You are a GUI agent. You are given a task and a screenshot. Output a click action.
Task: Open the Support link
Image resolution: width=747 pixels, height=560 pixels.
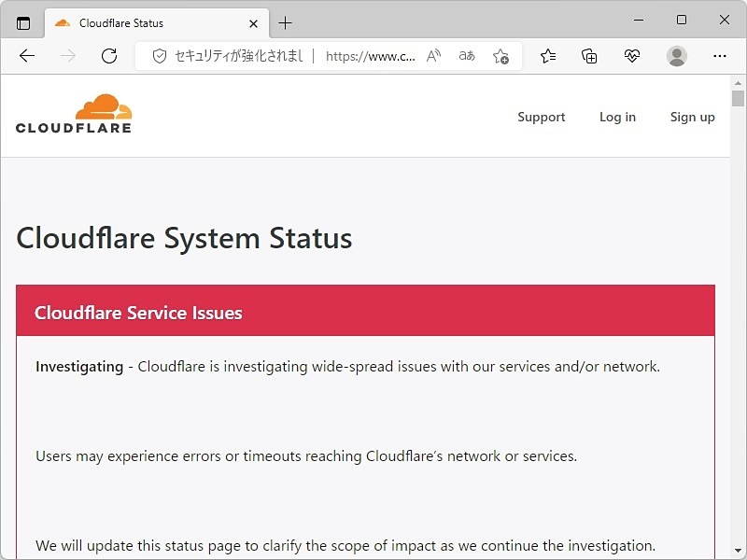tap(542, 118)
